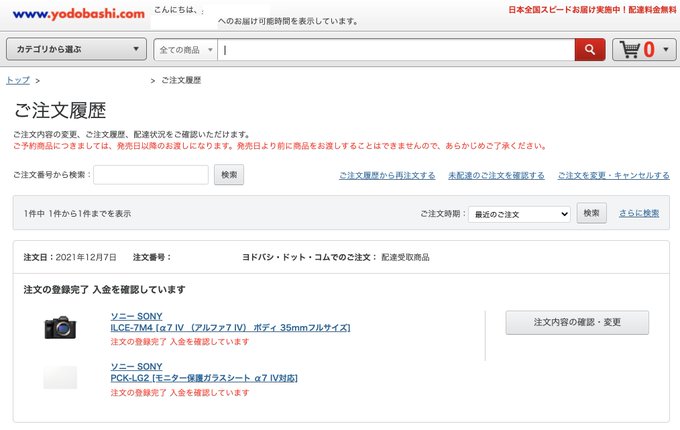Select the ご注文履歴 page heading

tap(60, 111)
